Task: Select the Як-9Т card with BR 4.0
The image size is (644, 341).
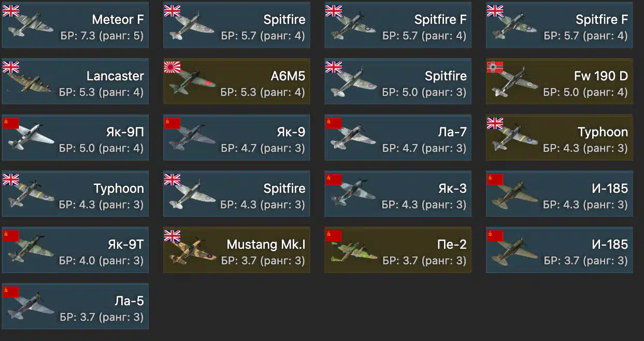Action: 75,250
